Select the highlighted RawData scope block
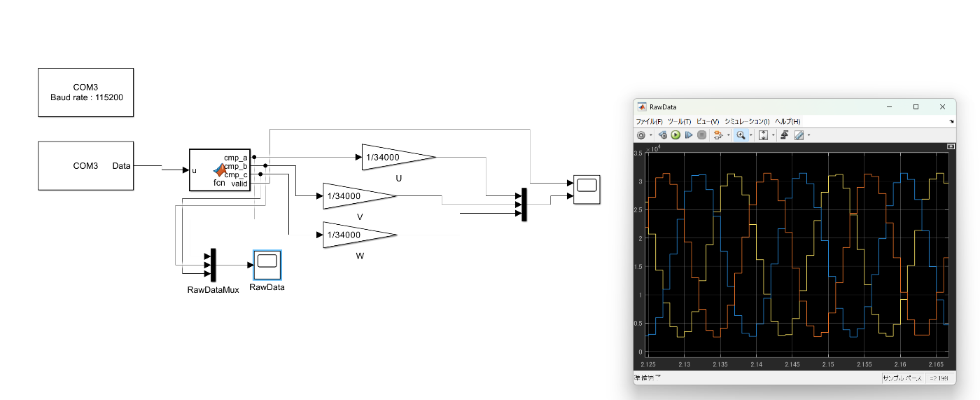The width and height of the screenshot is (980, 400). tap(267, 265)
